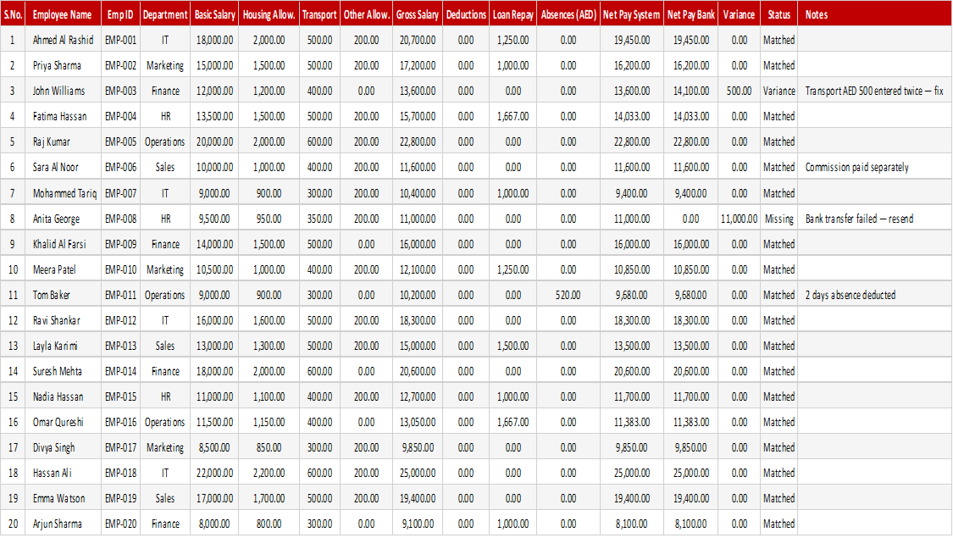
Task: Select the 11,383.00 Net Pay System value
Action: [x=631, y=422]
